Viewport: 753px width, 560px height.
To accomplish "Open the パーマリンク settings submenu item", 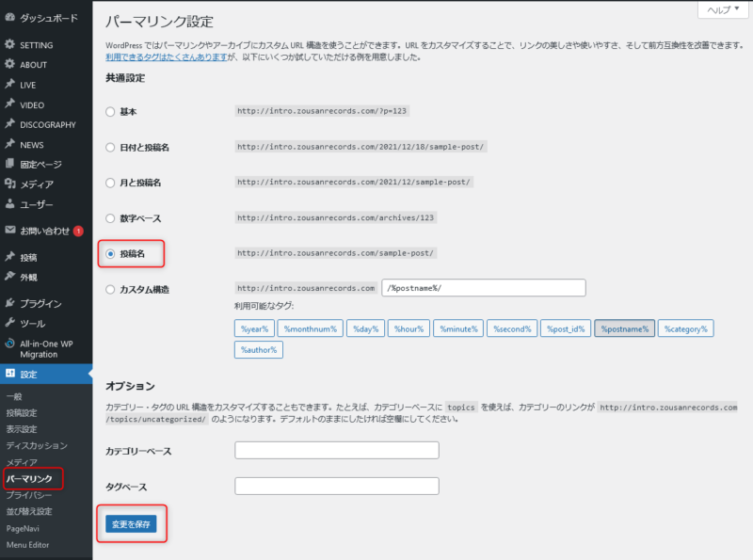I will pos(29,479).
